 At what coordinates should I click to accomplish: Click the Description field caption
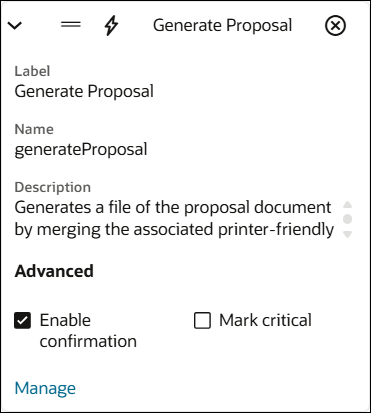point(53,187)
